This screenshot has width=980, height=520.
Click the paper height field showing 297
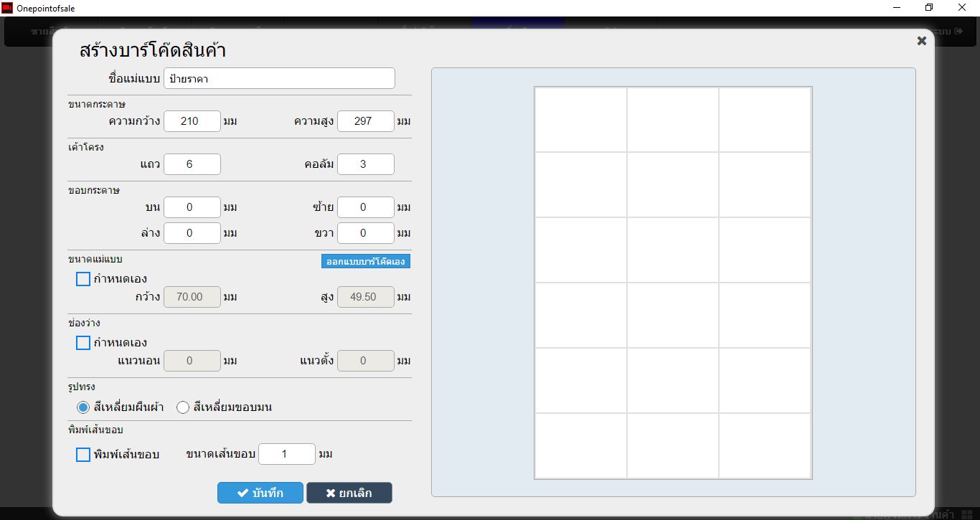365,121
